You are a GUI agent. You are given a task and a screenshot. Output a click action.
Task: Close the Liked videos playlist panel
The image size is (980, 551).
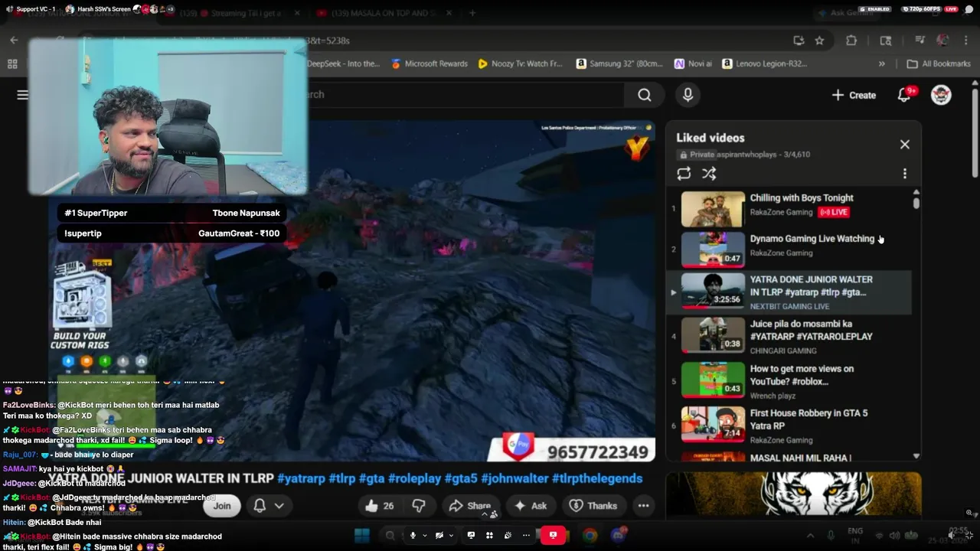(x=904, y=144)
